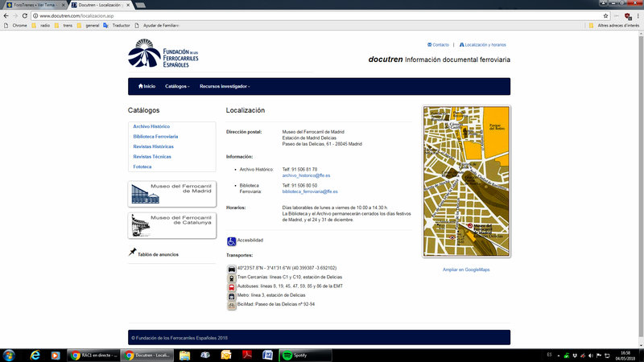Go to Inicio in the navigation bar
Screen dimensions: 644x362
147,86
